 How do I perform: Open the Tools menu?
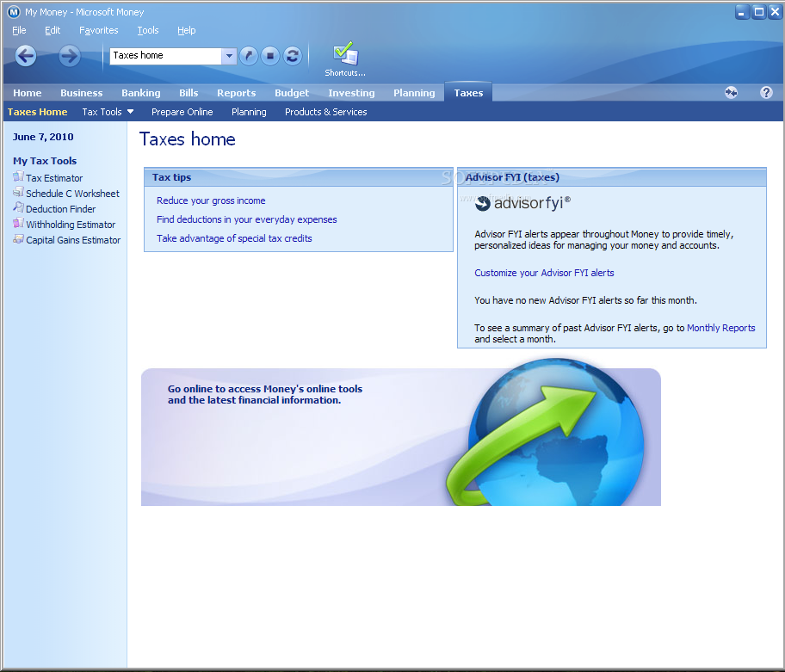pyautogui.click(x=148, y=30)
